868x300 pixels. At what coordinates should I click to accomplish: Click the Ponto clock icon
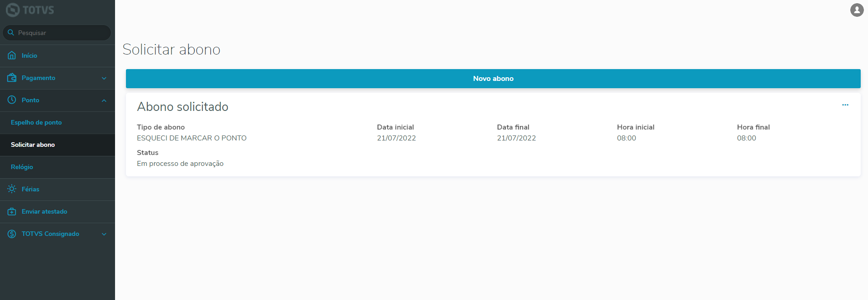click(12, 100)
